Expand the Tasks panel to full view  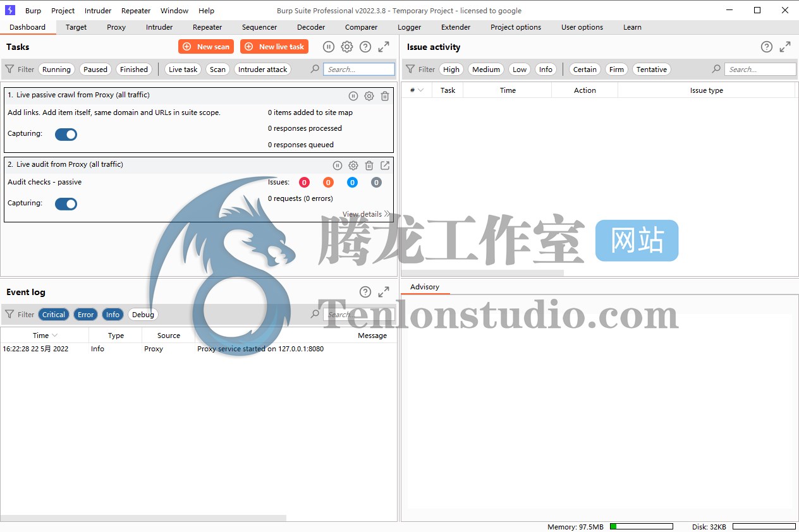(384, 47)
